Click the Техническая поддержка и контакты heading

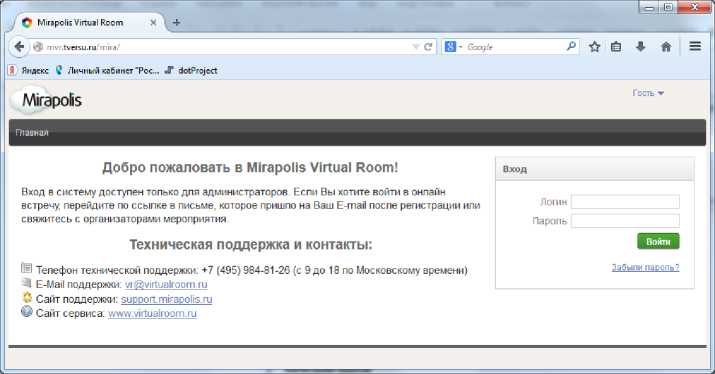click(x=251, y=244)
